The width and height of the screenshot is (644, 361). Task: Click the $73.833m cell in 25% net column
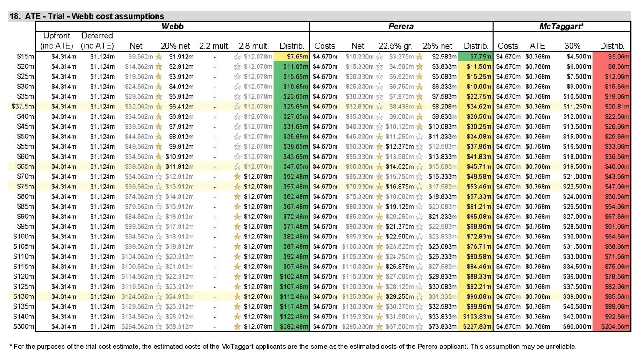(442, 326)
